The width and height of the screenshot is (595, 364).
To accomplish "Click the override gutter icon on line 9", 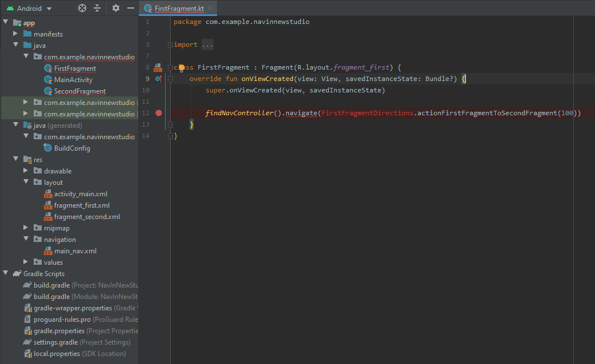I will 159,79.
